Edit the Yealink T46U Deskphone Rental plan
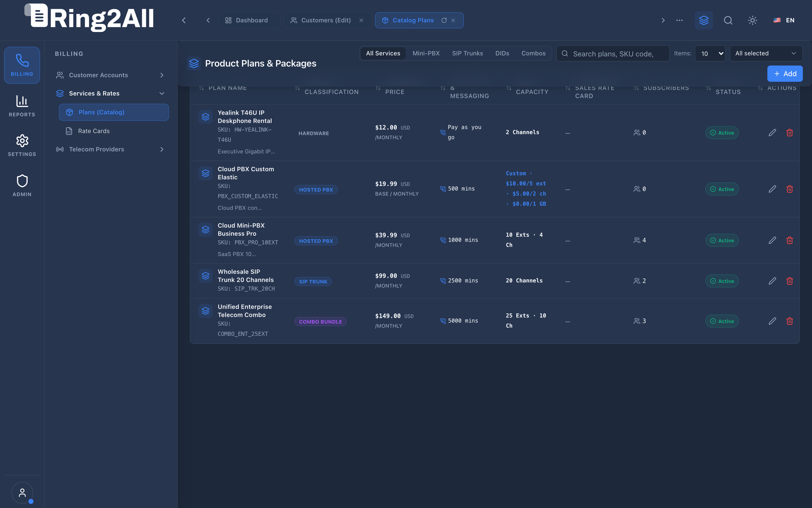This screenshot has width=812, height=508. click(x=772, y=133)
